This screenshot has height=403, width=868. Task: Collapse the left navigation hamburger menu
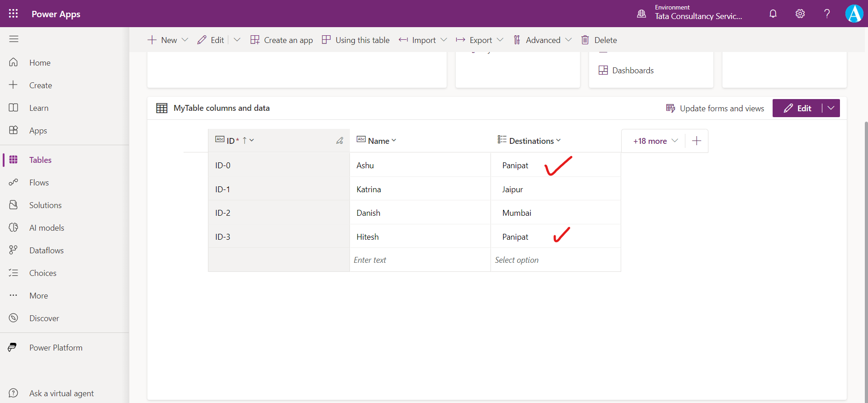(14, 39)
